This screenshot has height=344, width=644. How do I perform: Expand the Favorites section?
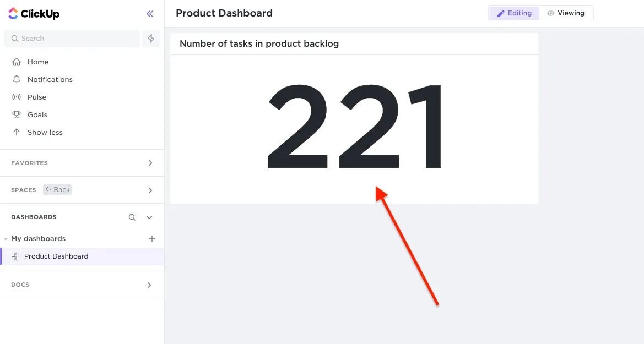[150, 163]
